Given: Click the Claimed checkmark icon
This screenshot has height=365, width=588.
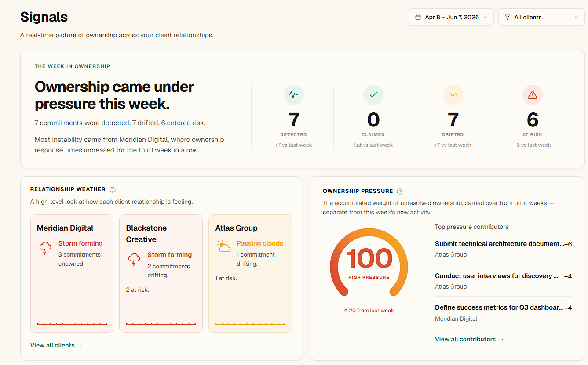Looking at the screenshot, I should [373, 95].
